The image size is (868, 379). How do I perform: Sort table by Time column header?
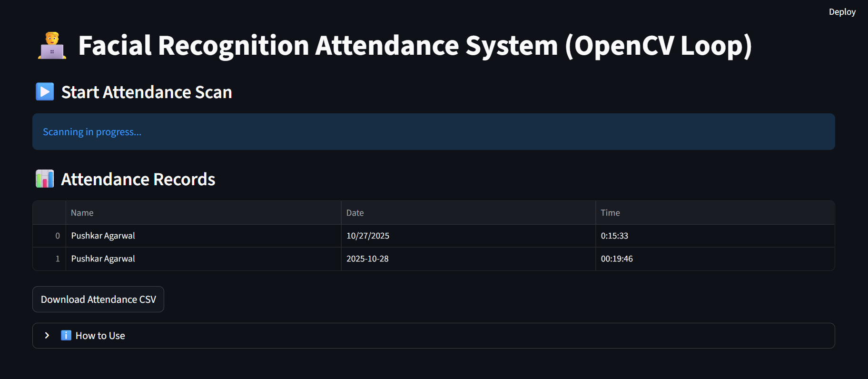610,213
